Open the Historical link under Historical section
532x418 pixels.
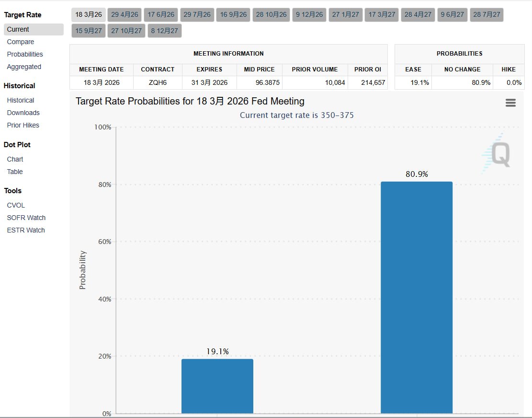[x=21, y=100]
